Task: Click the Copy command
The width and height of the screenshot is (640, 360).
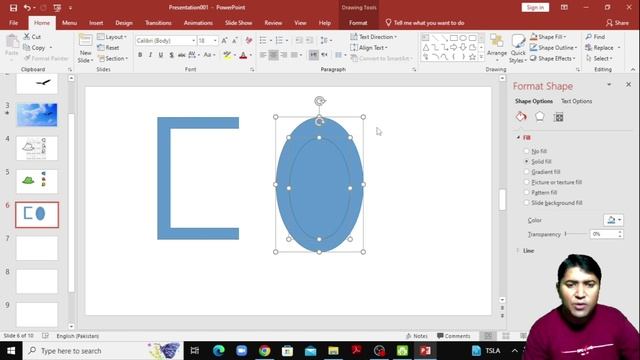Action: point(35,48)
